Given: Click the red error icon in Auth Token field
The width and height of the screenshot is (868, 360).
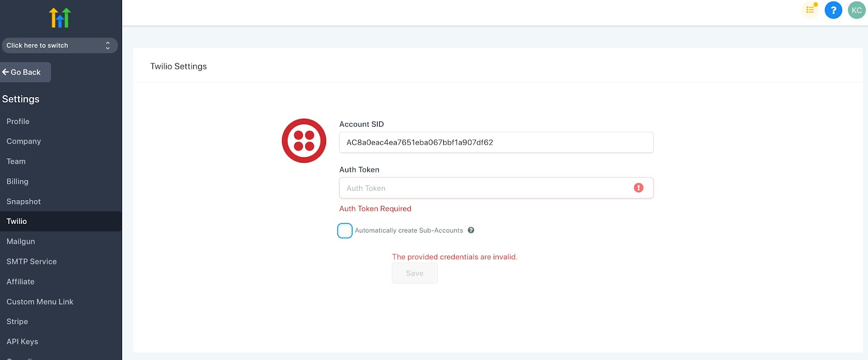Looking at the screenshot, I should click(639, 188).
